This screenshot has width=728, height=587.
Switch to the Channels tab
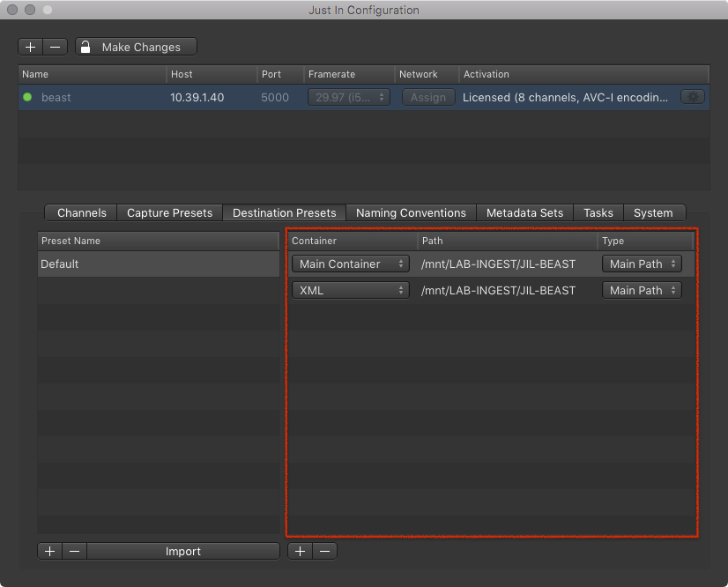pyautogui.click(x=81, y=212)
